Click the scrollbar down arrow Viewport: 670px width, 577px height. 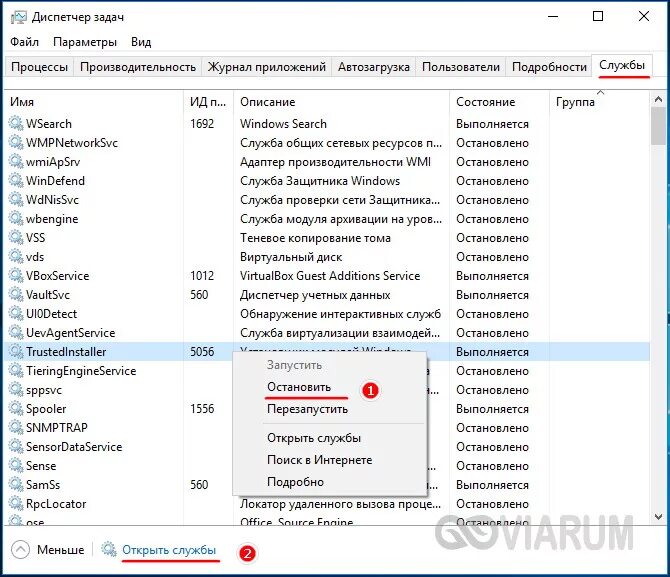(x=658, y=517)
